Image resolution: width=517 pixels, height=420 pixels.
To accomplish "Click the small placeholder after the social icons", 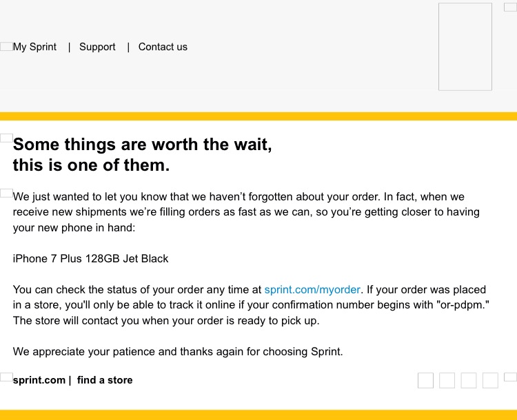I will click(510, 377).
